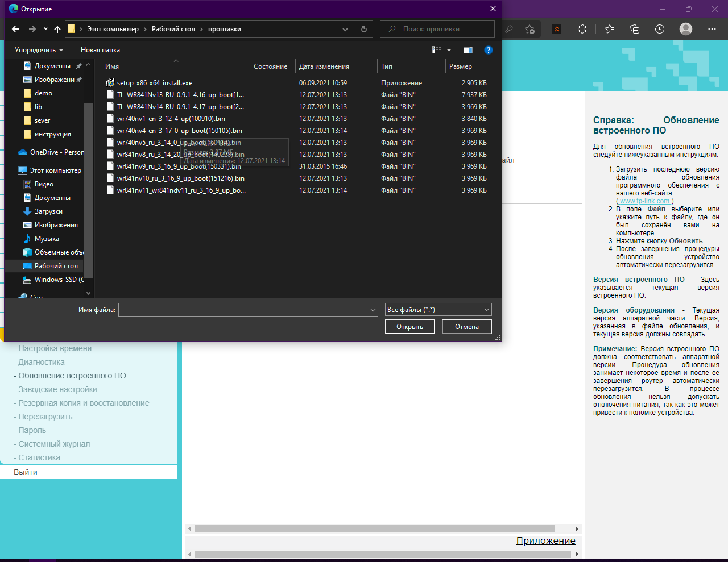The image size is (728, 562).
Task: Open file dialog help icon
Action: (488, 50)
